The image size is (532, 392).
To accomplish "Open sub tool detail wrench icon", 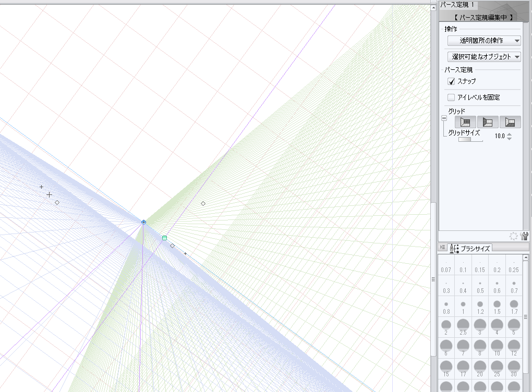I will (x=524, y=236).
